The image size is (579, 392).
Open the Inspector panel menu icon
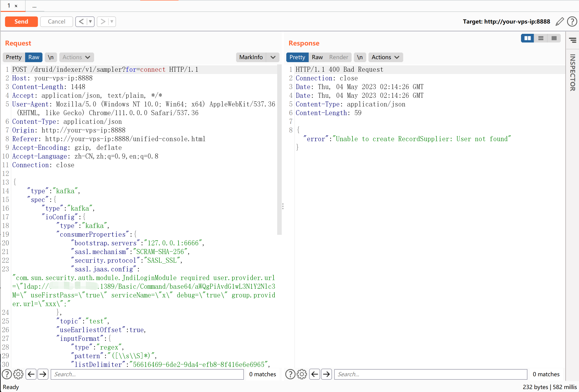coord(573,40)
